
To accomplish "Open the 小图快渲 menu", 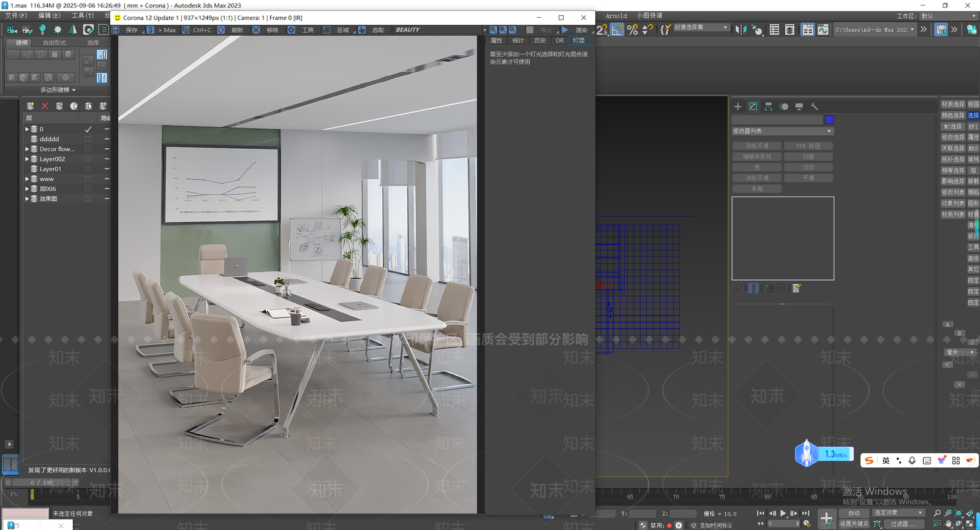I will [649, 16].
